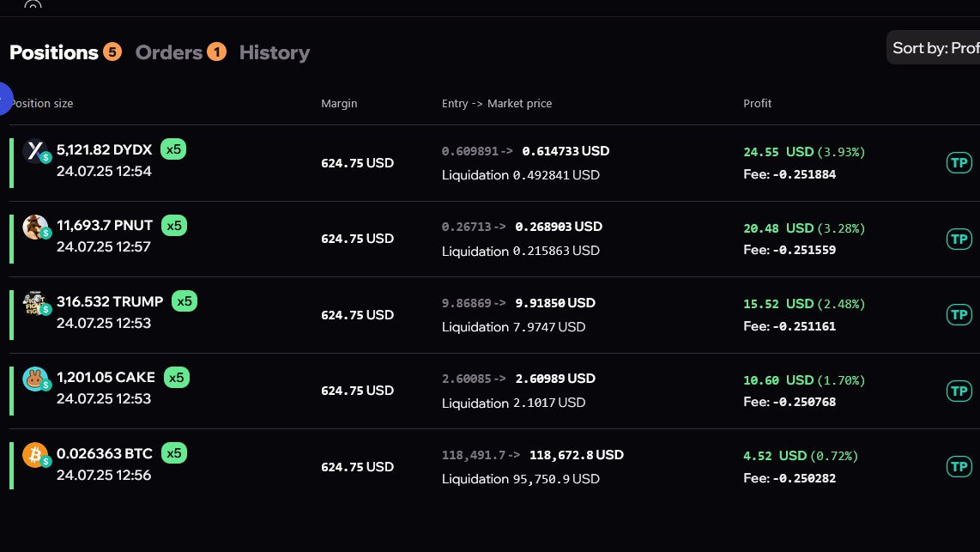Viewport: 980px width, 552px height.
Task: Click CAKE market price 2.60989 USD
Action: [x=555, y=379]
